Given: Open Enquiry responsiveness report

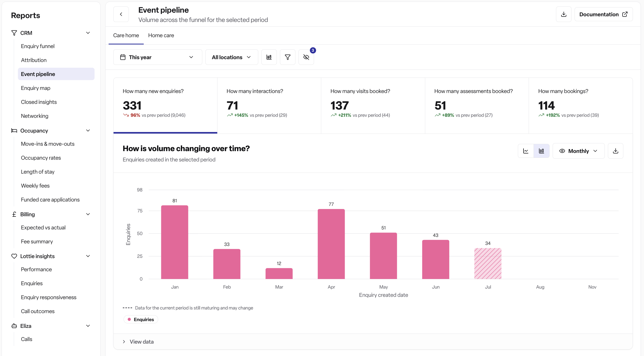Looking at the screenshot, I should pos(56,297).
